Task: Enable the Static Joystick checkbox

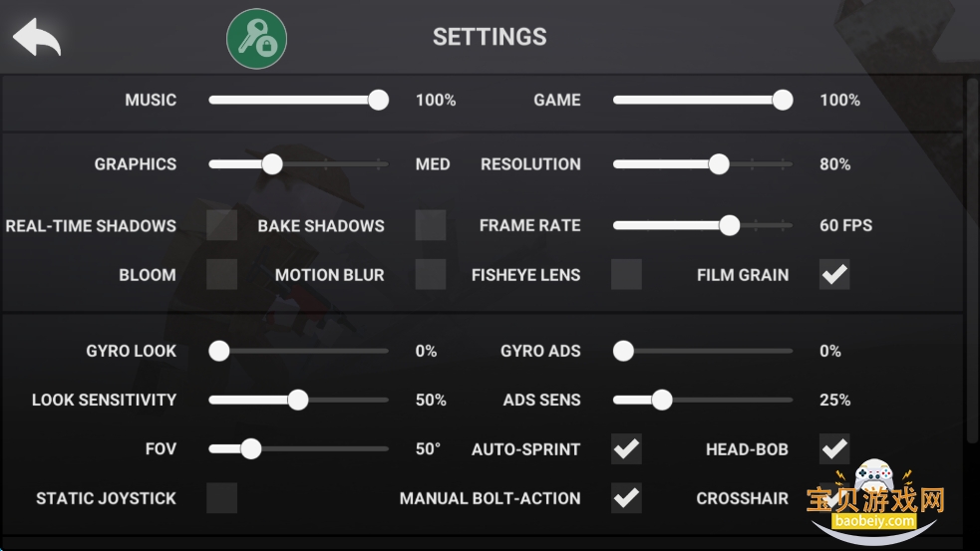Action: coord(221,497)
